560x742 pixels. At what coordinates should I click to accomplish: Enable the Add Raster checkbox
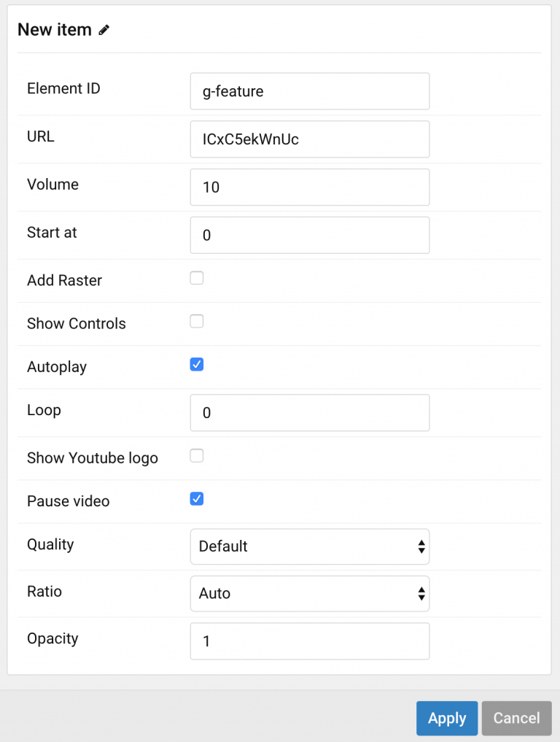click(x=196, y=277)
